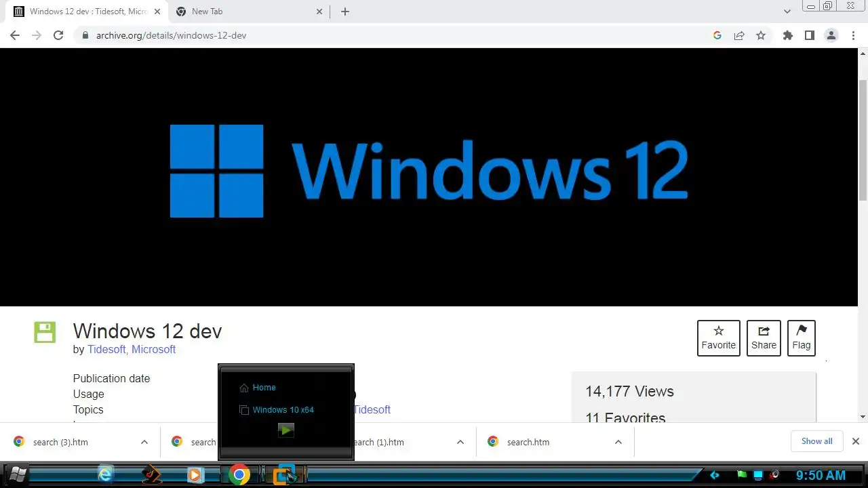Open the Chrome side panel
The width and height of the screenshot is (868, 488).
point(809,35)
